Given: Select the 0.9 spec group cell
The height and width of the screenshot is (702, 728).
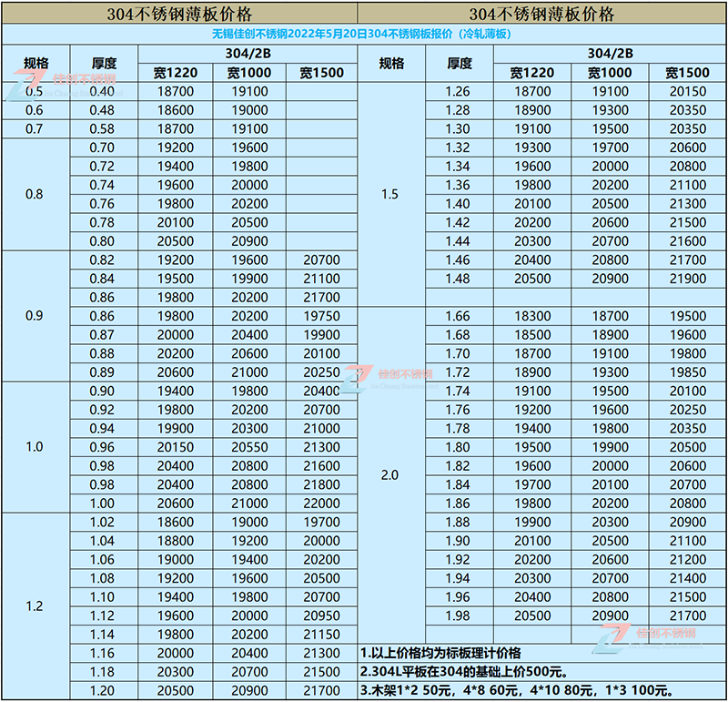Looking at the screenshot, I should 35,316.
